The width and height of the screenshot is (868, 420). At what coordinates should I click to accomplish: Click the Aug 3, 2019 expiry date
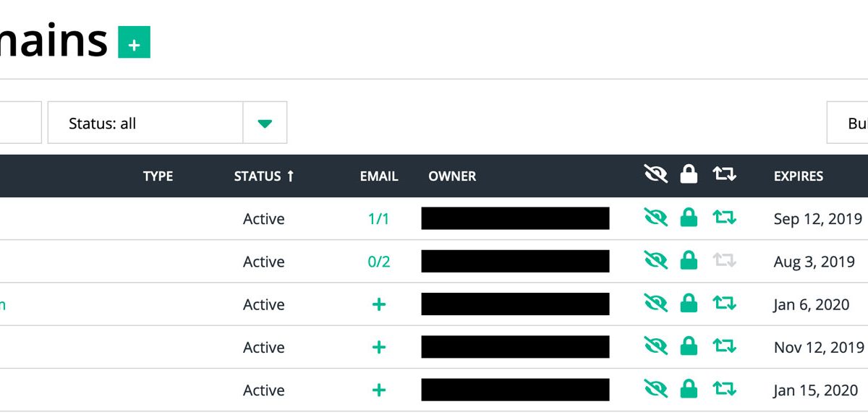point(814,262)
